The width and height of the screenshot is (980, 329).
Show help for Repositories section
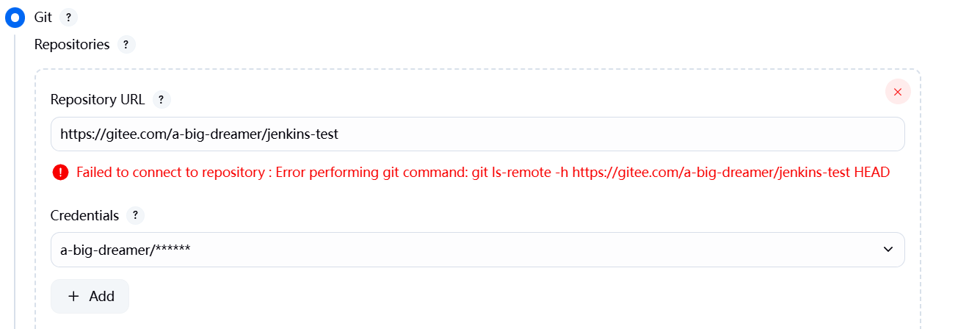pos(126,45)
